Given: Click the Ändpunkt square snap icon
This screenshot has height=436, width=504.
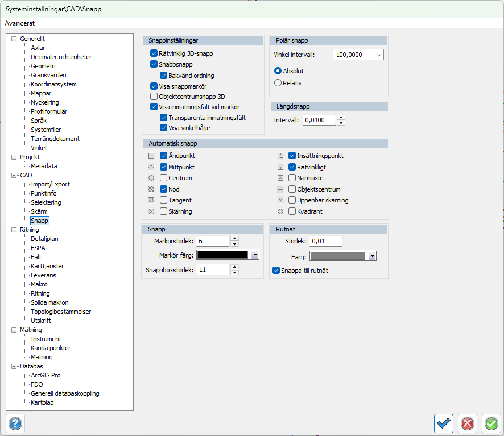Looking at the screenshot, I should click(151, 156).
